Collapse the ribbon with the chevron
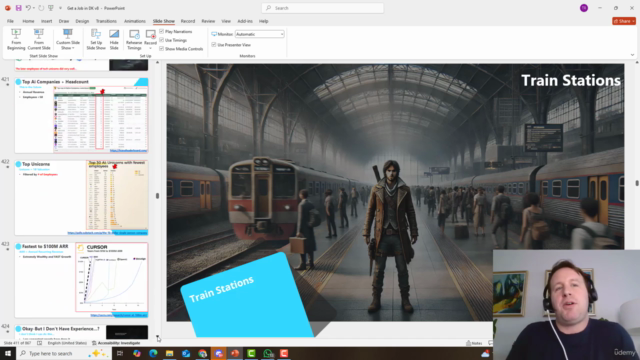Viewport: 640px width, 360px height. [x=632, y=55]
